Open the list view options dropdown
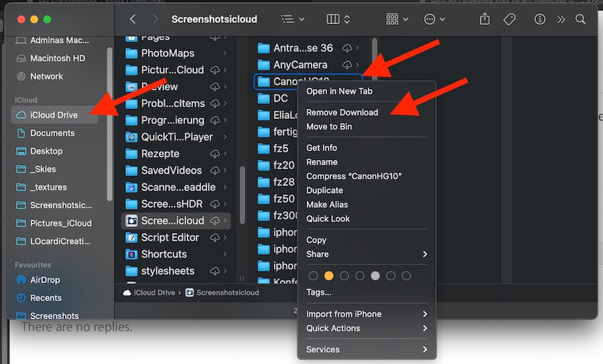 (293, 19)
